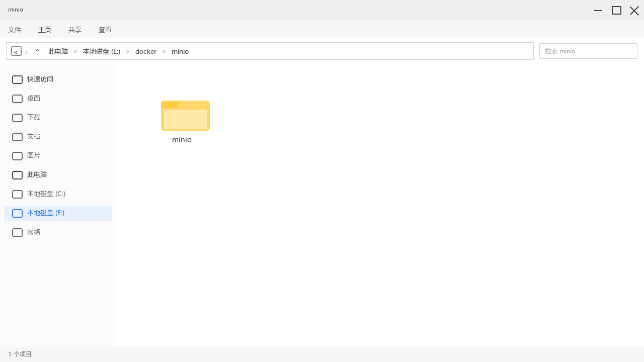
Task: Select the 桌面 sidebar icon
Action: (x=17, y=99)
